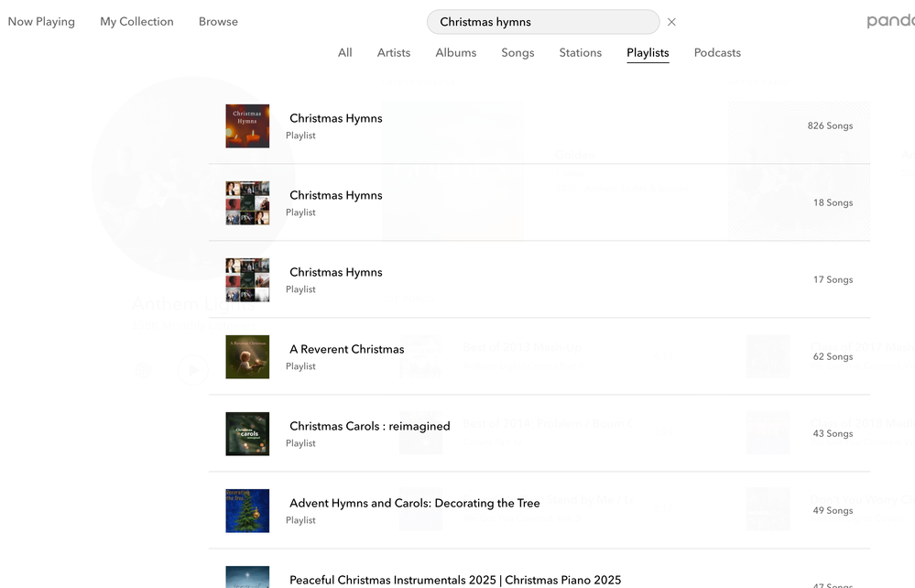View the Podcasts search results
915x588 pixels.
pyautogui.click(x=716, y=52)
